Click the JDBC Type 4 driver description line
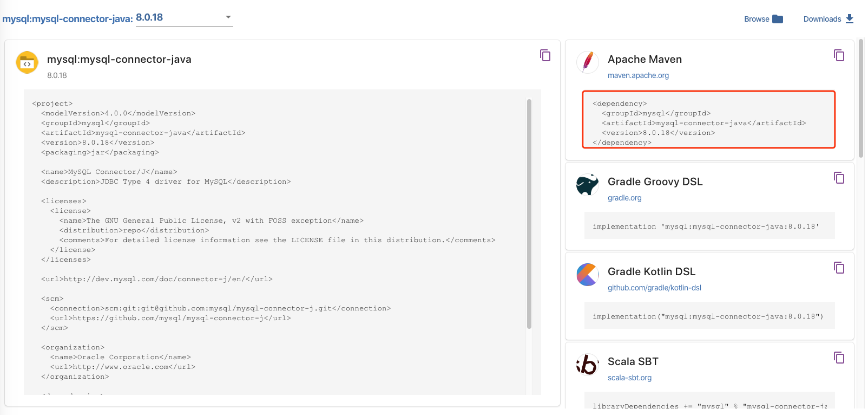 click(x=166, y=181)
